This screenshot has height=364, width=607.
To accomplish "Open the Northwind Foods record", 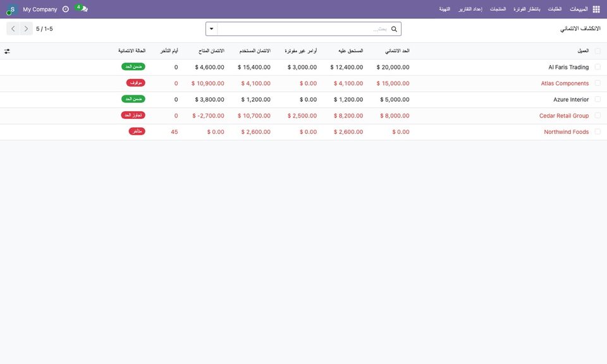I will point(567,132).
